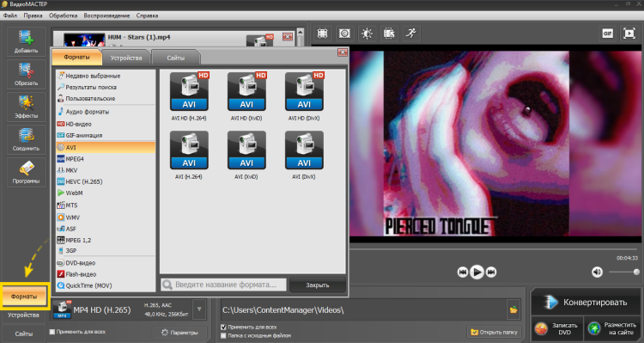Enable Папка с исходным файлом checkbox
Viewport: 644px width, 343px height.
click(223, 335)
